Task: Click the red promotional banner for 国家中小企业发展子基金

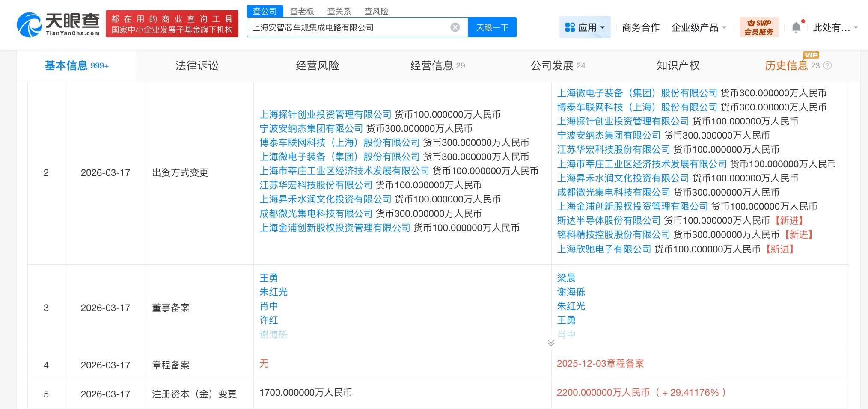Action: click(x=172, y=24)
